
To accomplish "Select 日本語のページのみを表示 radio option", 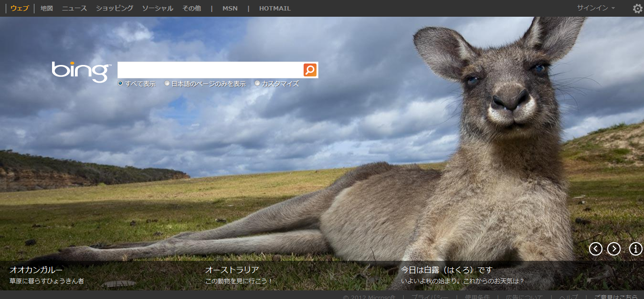I will 167,83.
